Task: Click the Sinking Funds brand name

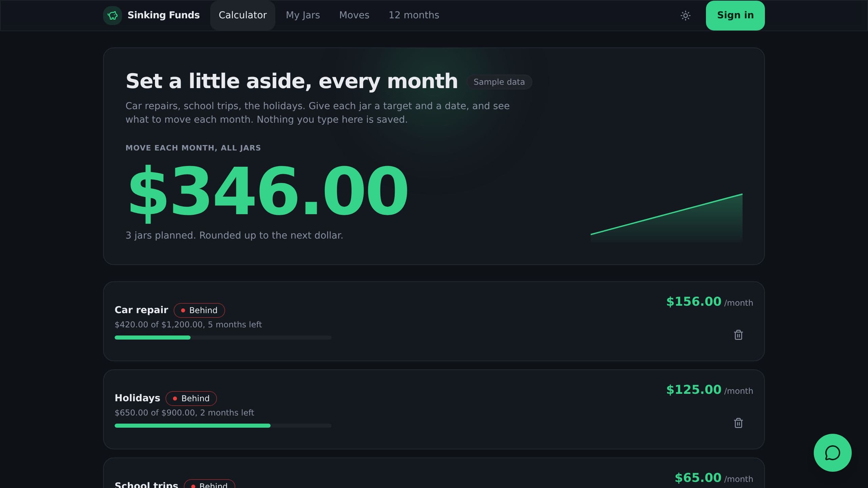Action: 163,15
